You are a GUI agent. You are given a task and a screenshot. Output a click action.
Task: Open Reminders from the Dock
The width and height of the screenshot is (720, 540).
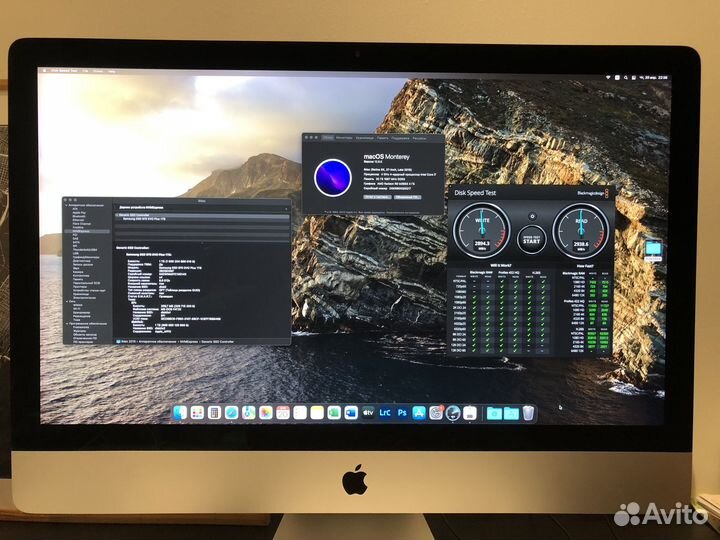[300, 413]
